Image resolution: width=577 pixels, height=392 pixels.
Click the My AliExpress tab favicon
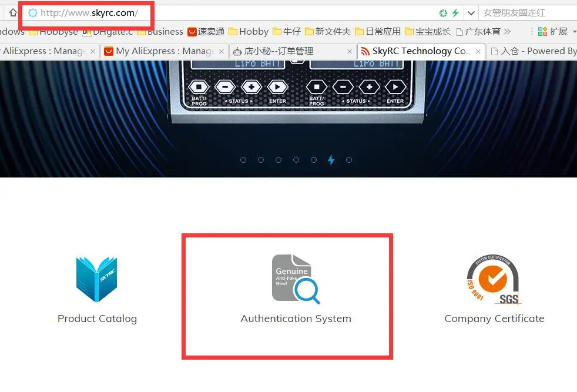(109, 51)
